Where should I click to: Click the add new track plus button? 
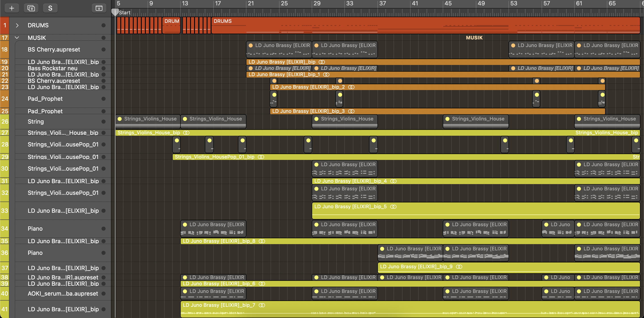pyautogui.click(x=11, y=8)
